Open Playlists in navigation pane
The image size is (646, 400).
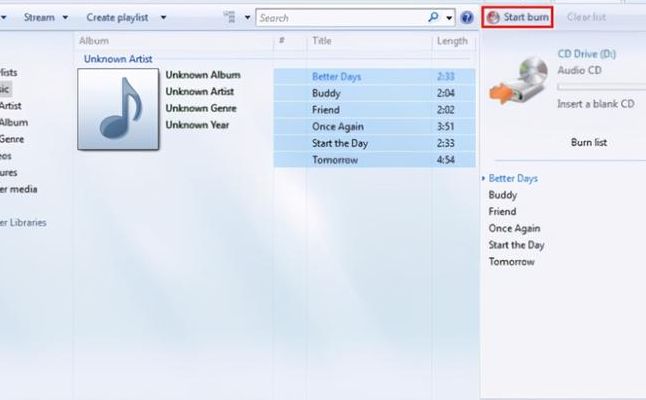click(x=8, y=73)
